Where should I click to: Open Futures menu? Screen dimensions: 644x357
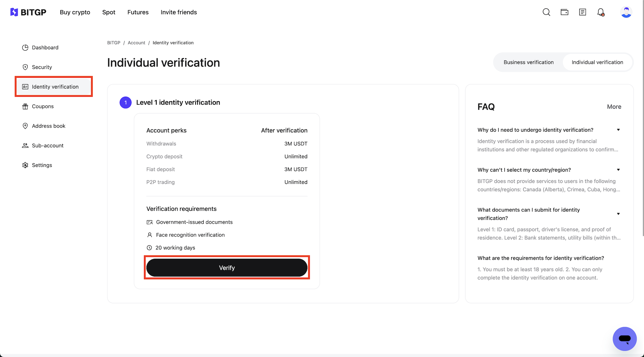(138, 12)
